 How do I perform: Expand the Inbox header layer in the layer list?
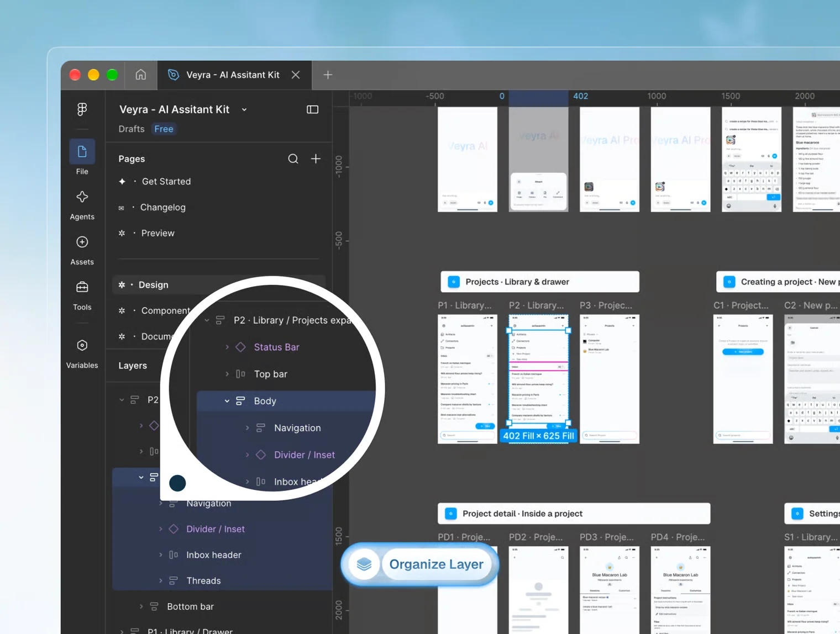click(x=161, y=554)
